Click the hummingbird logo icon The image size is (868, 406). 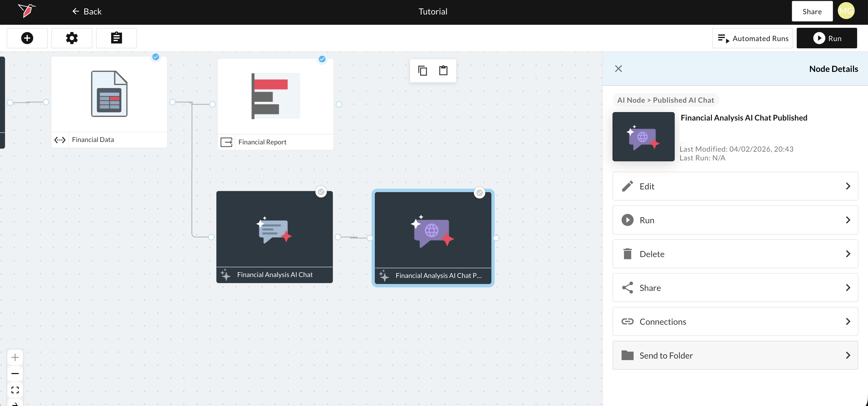point(27,11)
